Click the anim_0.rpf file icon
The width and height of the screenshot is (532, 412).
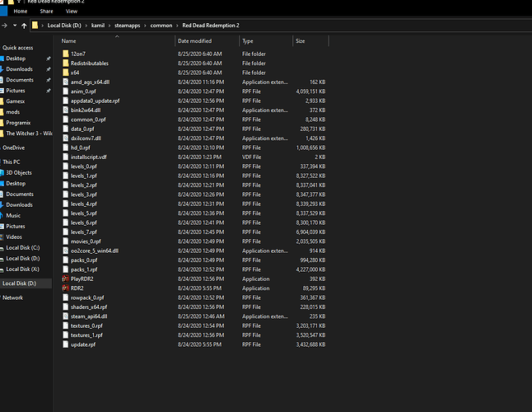(66, 91)
